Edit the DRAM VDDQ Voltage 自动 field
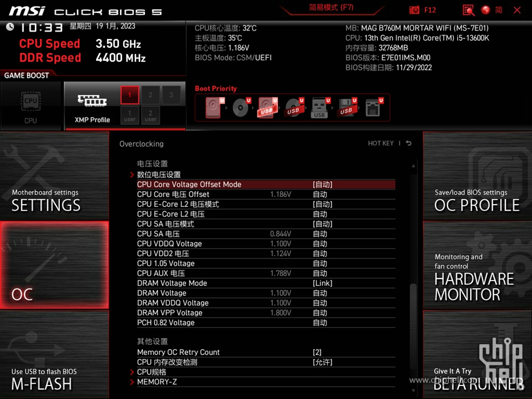This screenshot has width=532, height=399. (x=320, y=303)
